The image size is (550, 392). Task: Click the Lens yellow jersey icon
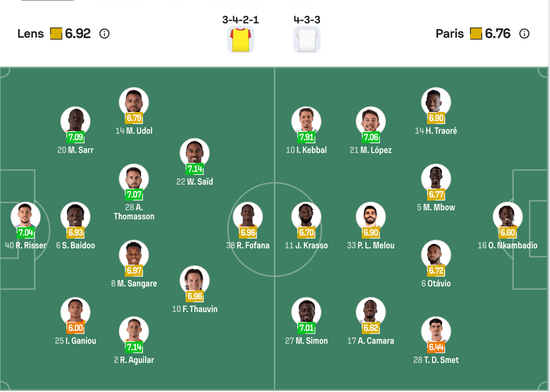(x=241, y=40)
